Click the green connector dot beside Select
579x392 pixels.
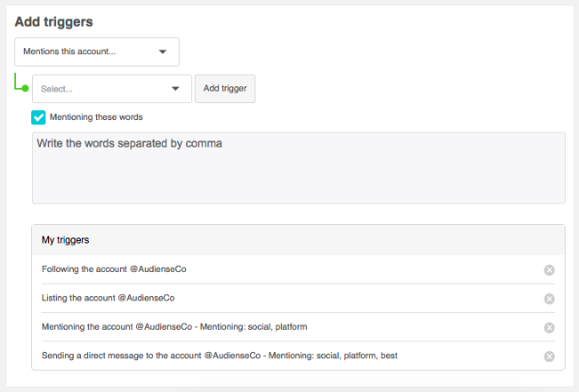pos(25,88)
